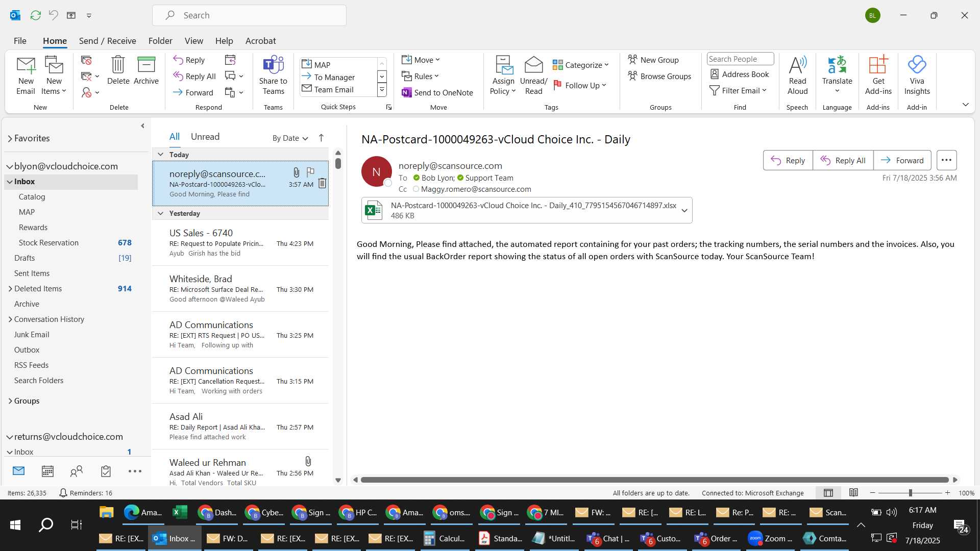980x551 pixels.
Task: Open more actions ellipsis in reading pane
Action: tap(946, 160)
